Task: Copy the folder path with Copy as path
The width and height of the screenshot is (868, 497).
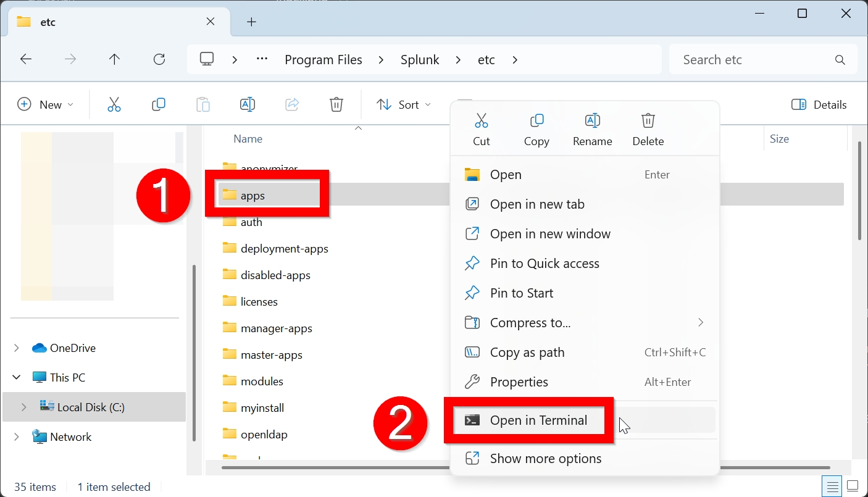Action: [527, 352]
